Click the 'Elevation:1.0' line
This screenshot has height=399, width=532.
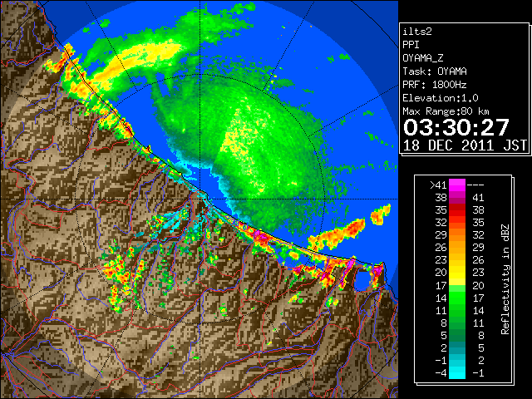click(x=441, y=98)
